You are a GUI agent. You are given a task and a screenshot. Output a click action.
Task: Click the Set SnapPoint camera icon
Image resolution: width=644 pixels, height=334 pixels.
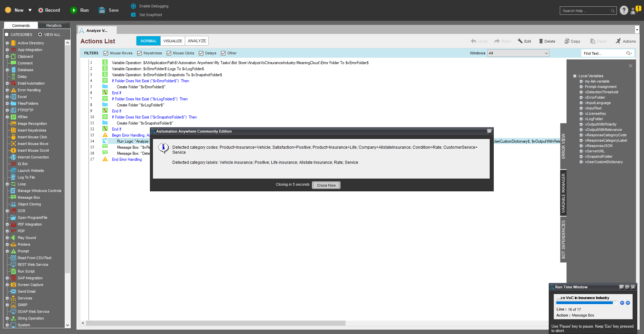click(133, 15)
